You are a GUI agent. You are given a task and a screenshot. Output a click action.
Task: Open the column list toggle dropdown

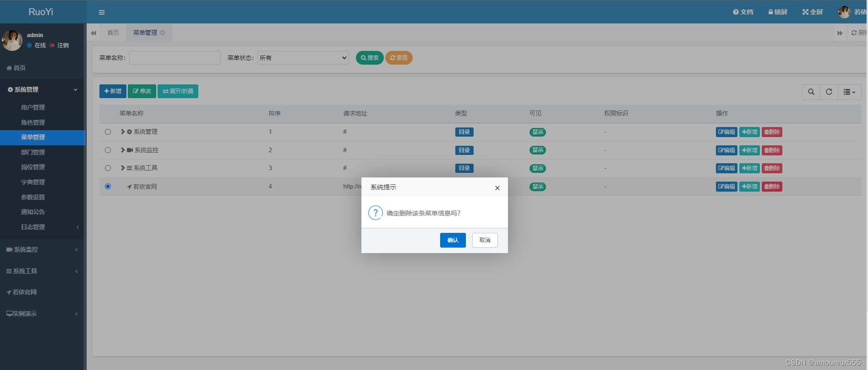850,92
